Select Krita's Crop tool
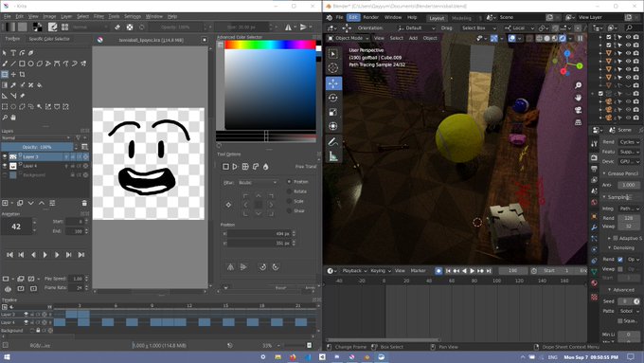Screen dimensions: 644x363 (x=22, y=75)
